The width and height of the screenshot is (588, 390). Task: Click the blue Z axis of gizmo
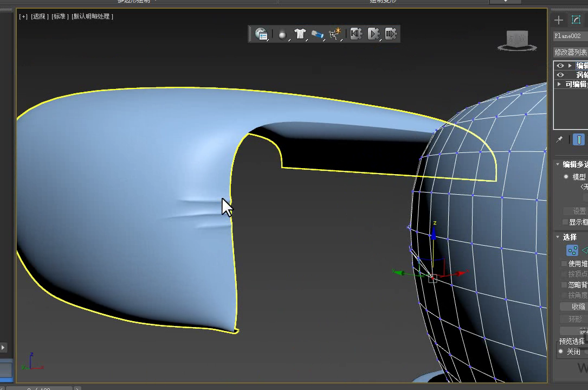[x=434, y=233]
